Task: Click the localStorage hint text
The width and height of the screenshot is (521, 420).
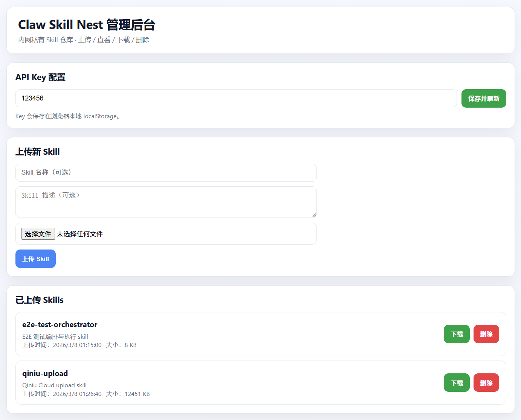Action: point(68,116)
